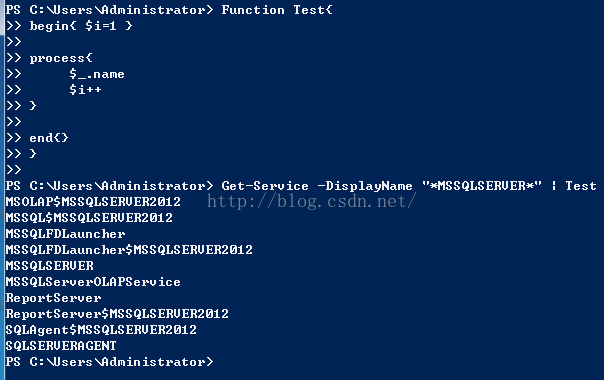Click ReportServer$MSSQLSERVER2012 line
604x380 pixels.
click(x=117, y=314)
